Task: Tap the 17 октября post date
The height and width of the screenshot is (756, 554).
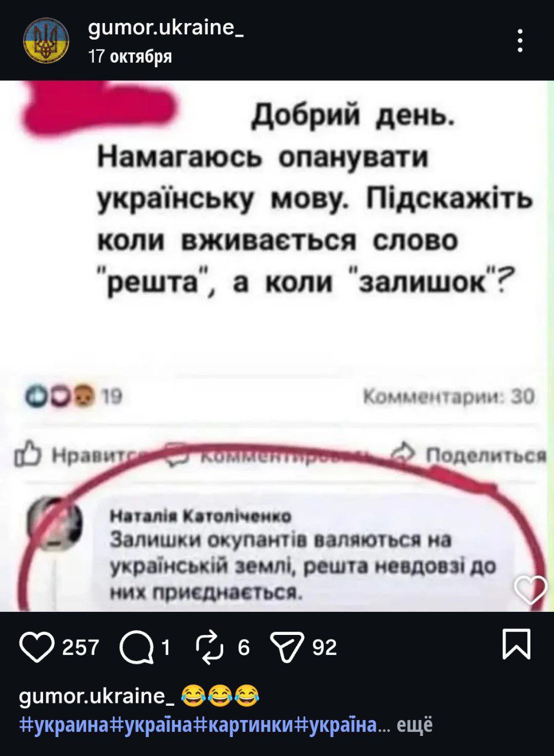Action: (x=130, y=57)
